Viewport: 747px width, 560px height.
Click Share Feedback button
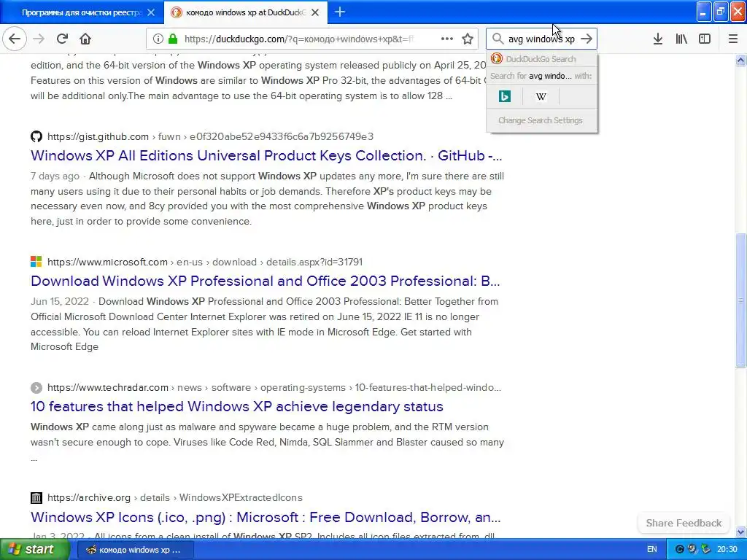coord(684,523)
